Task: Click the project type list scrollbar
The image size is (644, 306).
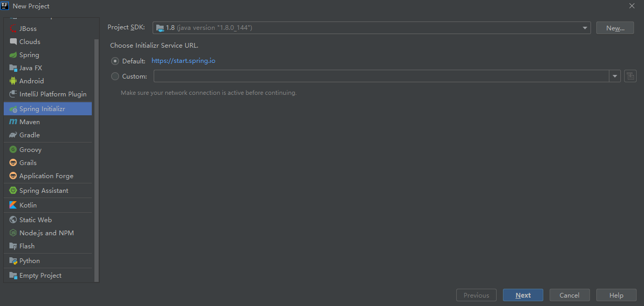Action: tap(96, 160)
